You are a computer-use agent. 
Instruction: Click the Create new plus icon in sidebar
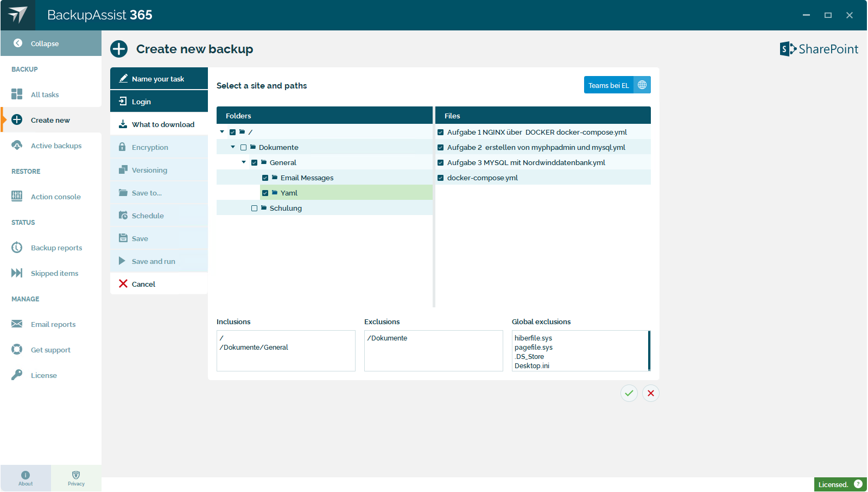(x=17, y=119)
